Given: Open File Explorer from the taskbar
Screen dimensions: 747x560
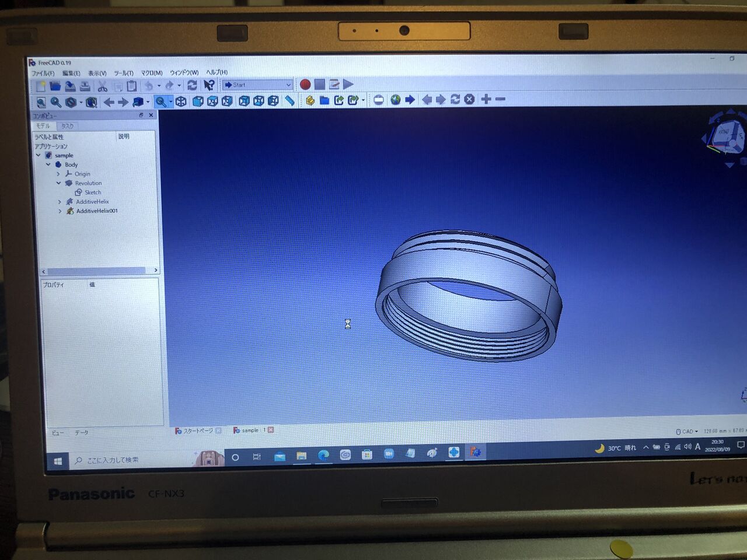Looking at the screenshot, I should (301, 456).
